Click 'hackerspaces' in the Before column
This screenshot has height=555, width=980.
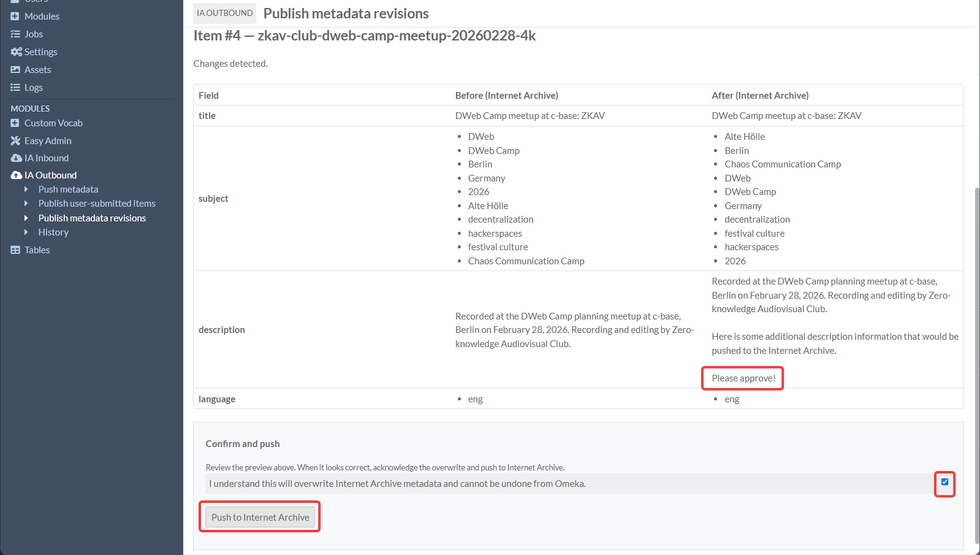(495, 234)
